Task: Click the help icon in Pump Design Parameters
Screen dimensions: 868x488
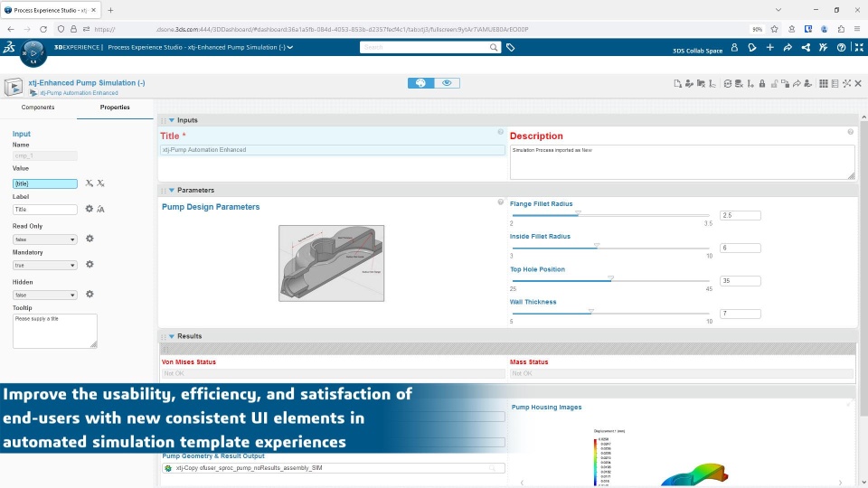Action: tap(500, 202)
